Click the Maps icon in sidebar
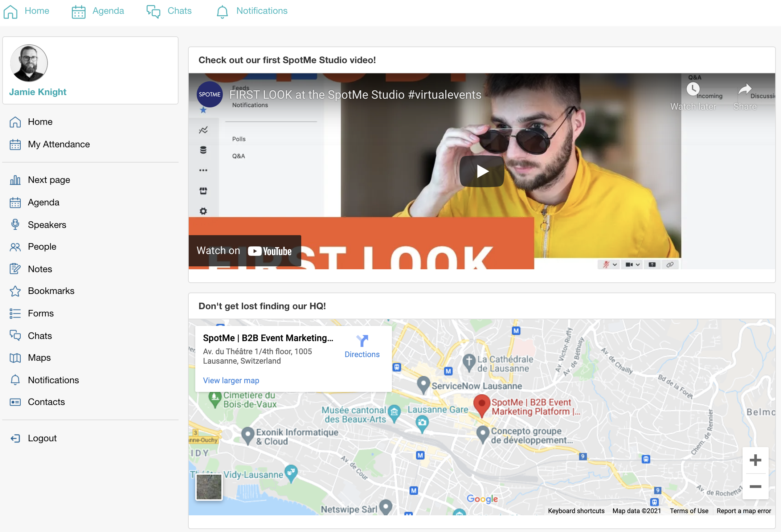This screenshot has width=781, height=532. (x=15, y=358)
